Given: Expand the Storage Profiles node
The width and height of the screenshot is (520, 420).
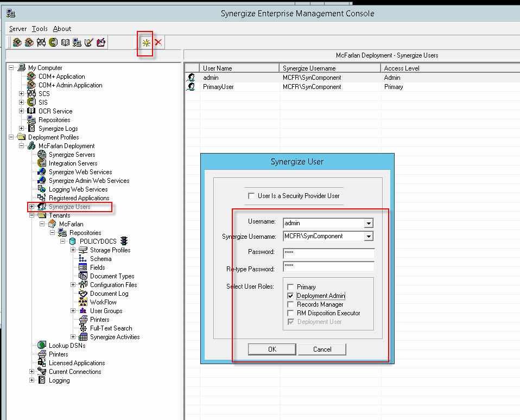Looking at the screenshot, I should pos(73,250).
